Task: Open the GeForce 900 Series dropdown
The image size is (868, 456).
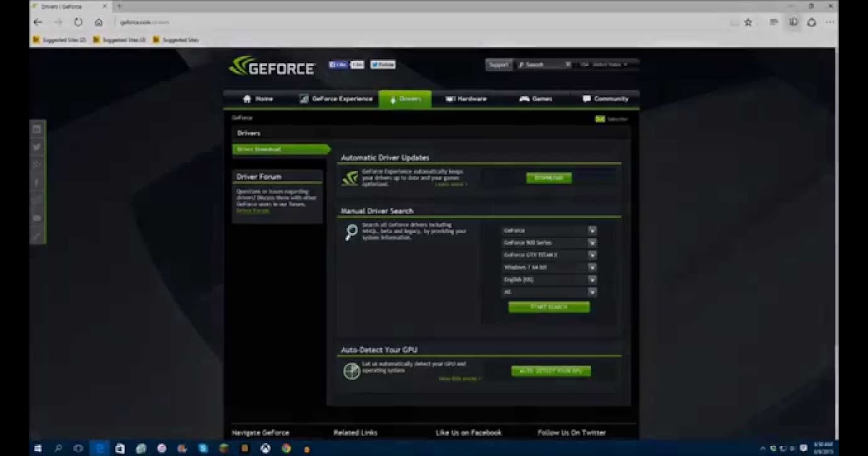Action: 550,243
